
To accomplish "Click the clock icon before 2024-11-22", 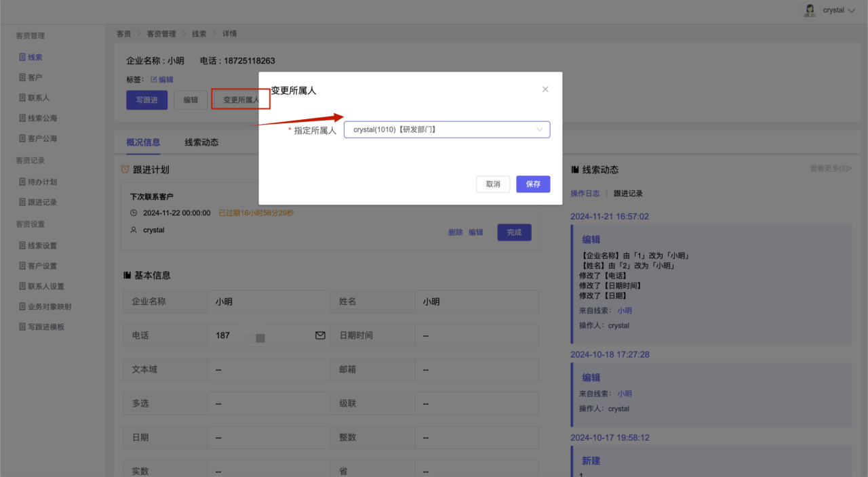I will pyautogui.click(x=134, y=213).
